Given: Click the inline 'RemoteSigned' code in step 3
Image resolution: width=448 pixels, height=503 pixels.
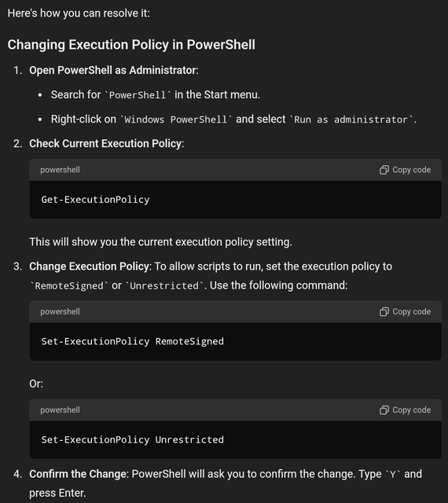Looking at the screenshot, I should (69, 286).
